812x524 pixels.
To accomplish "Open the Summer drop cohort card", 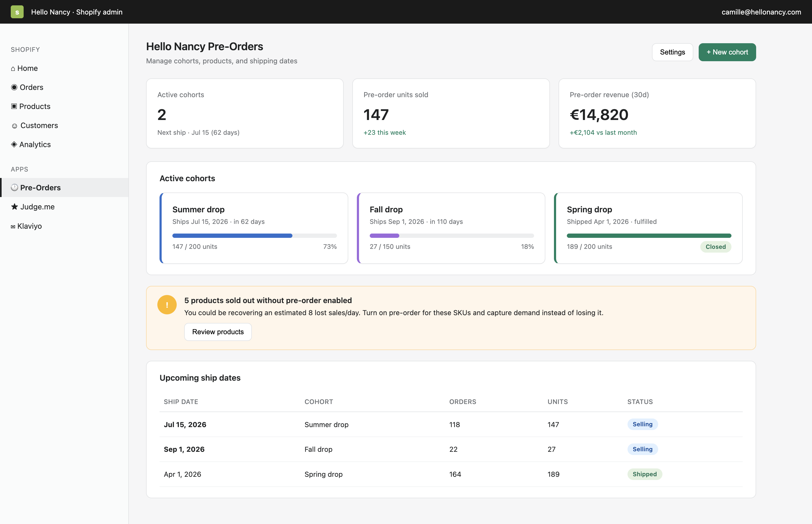I will coord(254,228).
